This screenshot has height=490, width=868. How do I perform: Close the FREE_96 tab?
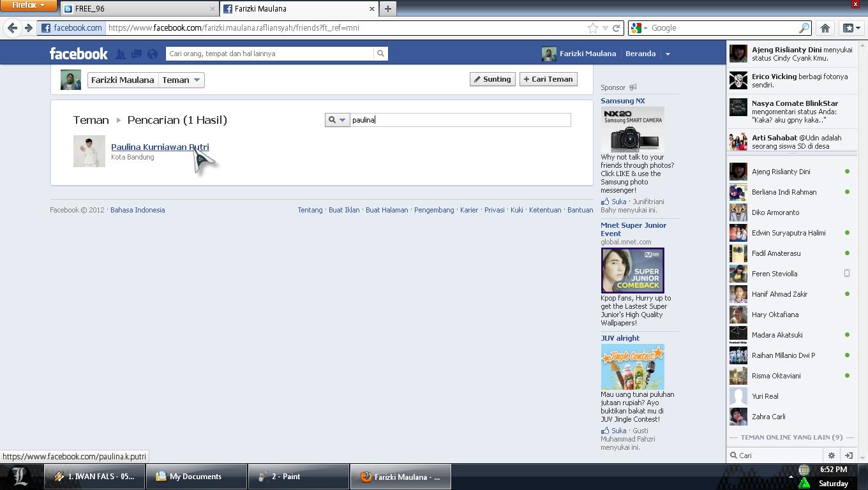[213, 9]
